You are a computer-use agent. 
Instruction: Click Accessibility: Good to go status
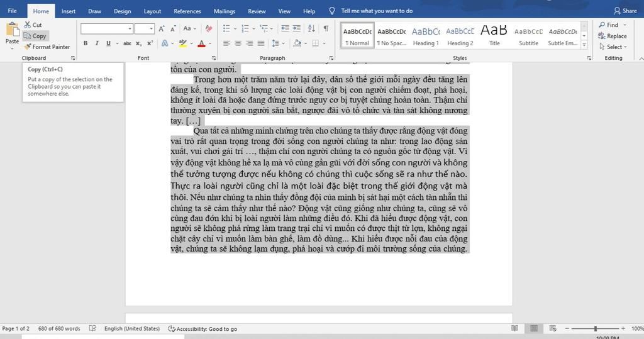coord(203,329)
